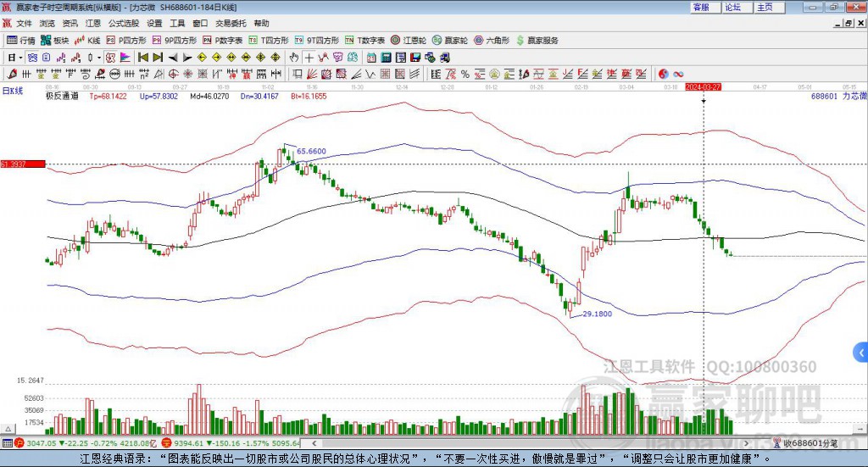Open the 公式选股 menu
The image size is (868, 467).
click(124, 23)
